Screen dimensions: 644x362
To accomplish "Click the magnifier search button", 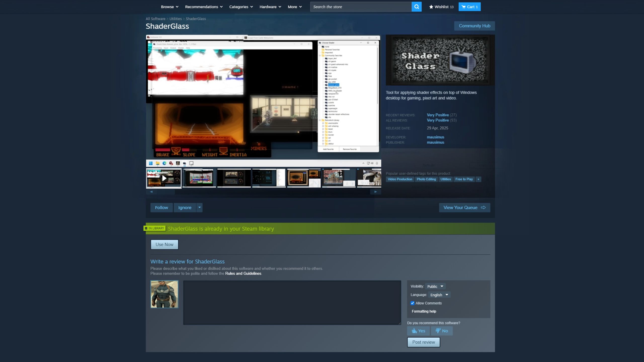I will [416, 7].
